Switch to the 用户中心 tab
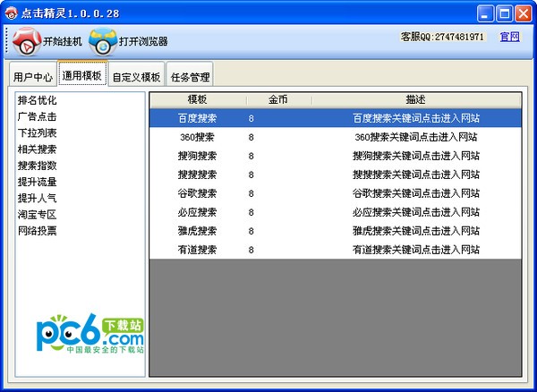Image resolution: width=537 pixels, height=392 pixels. point(33,74)
